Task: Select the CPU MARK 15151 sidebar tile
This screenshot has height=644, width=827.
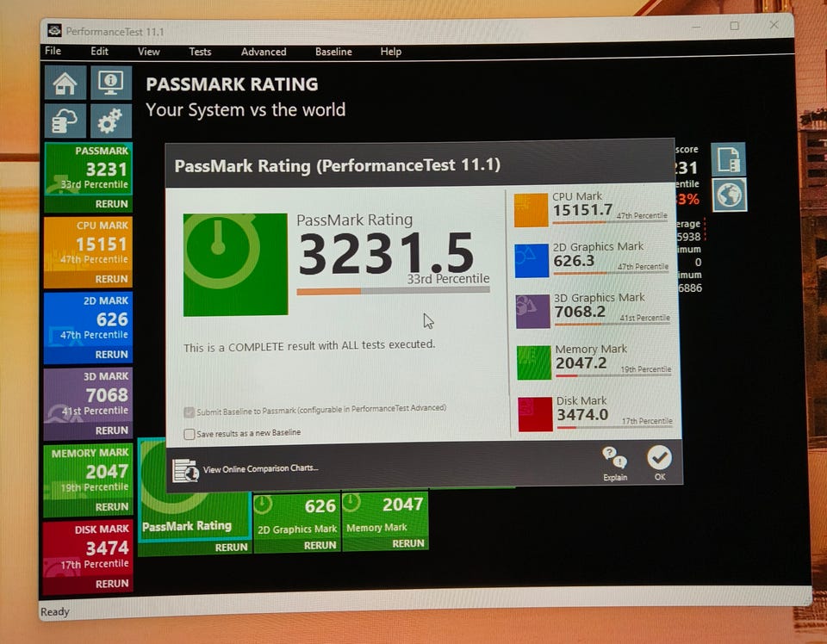Action: pyautogui.click(x=88, y=244)
